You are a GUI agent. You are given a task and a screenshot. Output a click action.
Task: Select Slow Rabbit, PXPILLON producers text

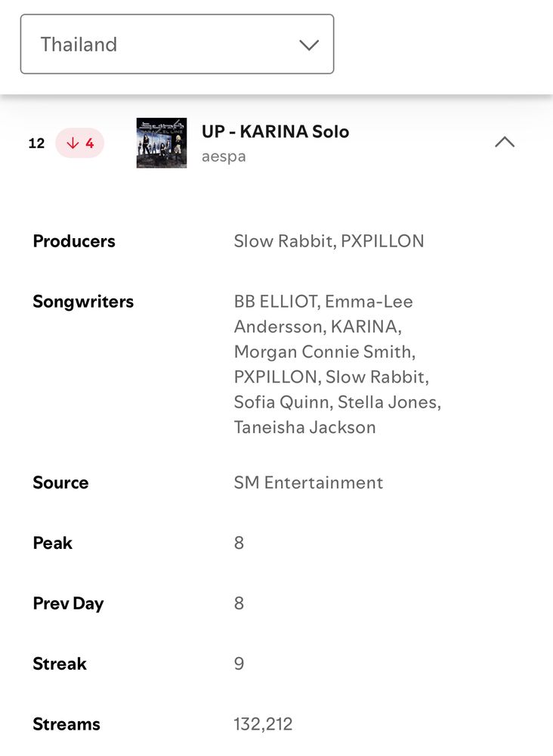[329, 241]
